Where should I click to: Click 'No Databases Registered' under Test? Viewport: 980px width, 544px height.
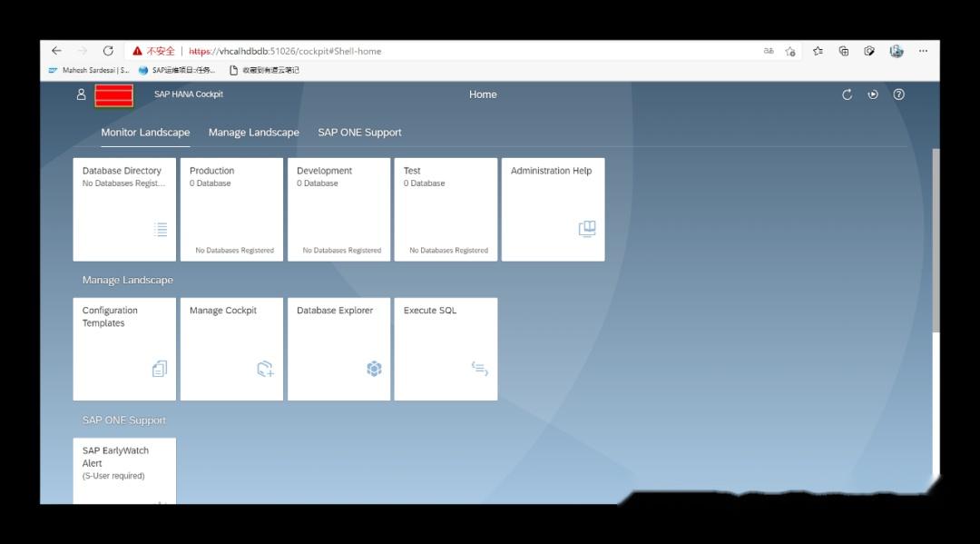click(449, 250)
